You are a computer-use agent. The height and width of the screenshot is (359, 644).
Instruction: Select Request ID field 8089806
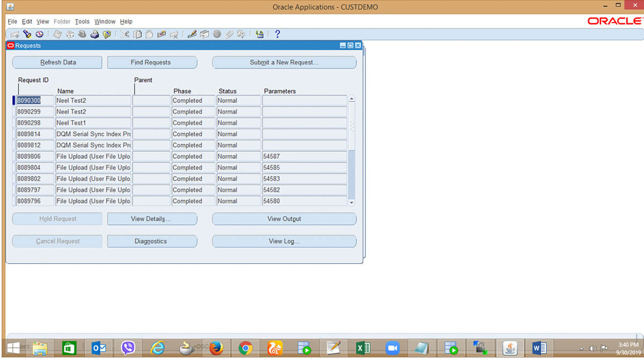click(35, 157)
